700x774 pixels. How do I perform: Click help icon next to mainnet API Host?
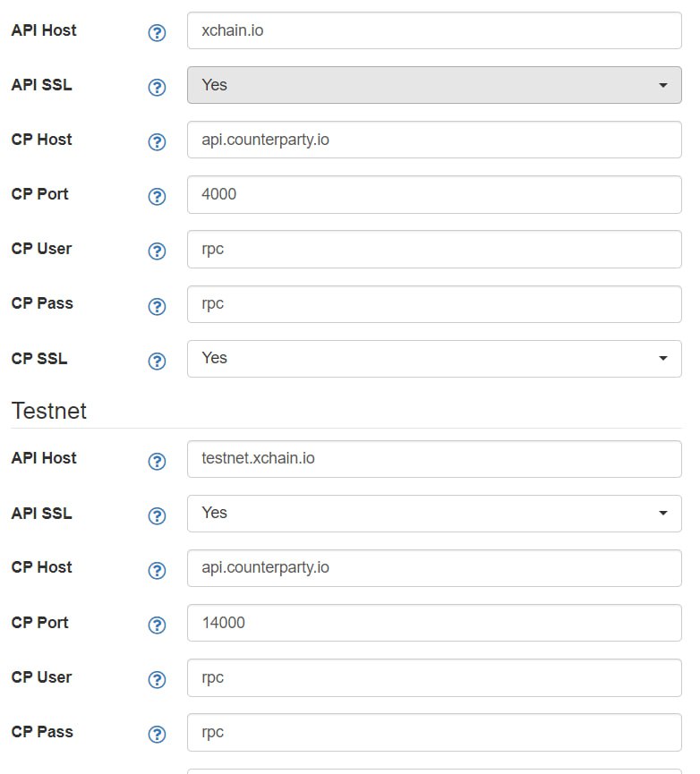pyautogui.click(x=157, y=33)
